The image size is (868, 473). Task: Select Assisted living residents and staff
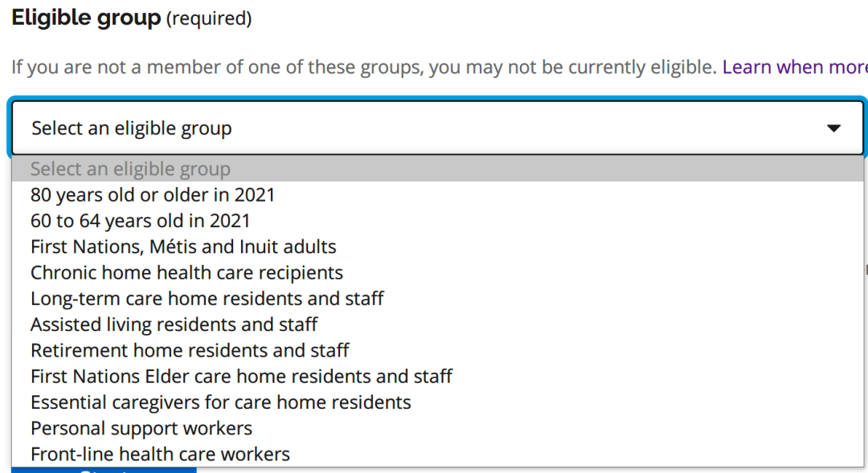pos(437,324)
